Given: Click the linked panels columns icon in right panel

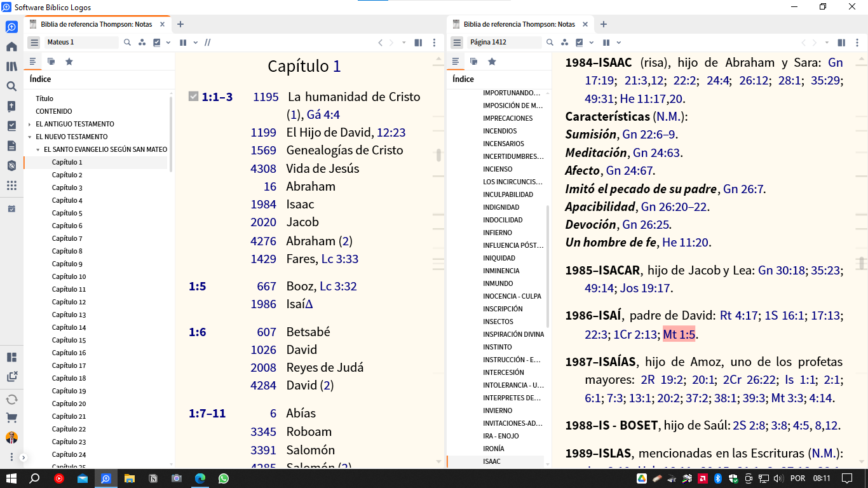Looking at the screenshot, I should click(841, 43).
